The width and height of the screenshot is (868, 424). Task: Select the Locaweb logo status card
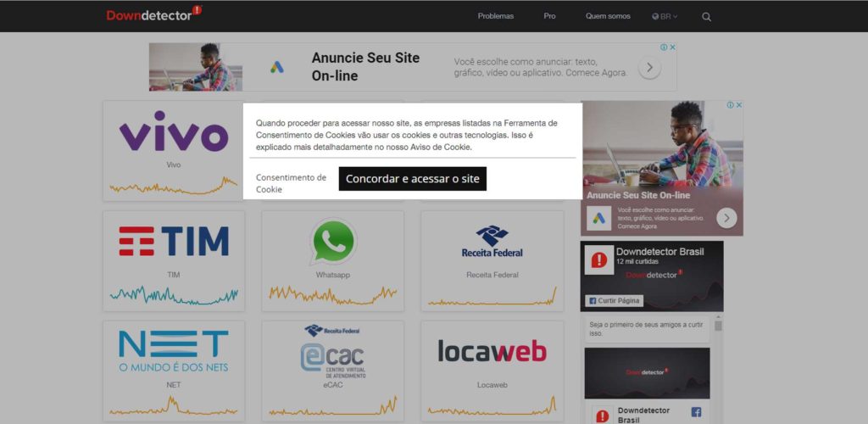492,371
